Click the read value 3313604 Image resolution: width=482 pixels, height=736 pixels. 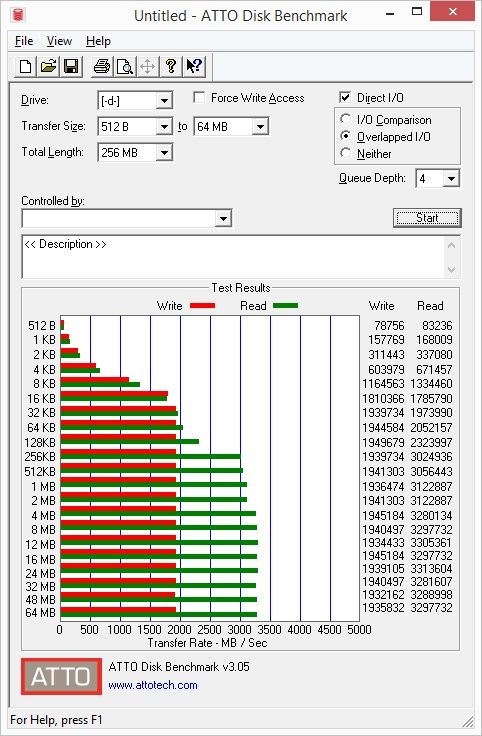431,569
